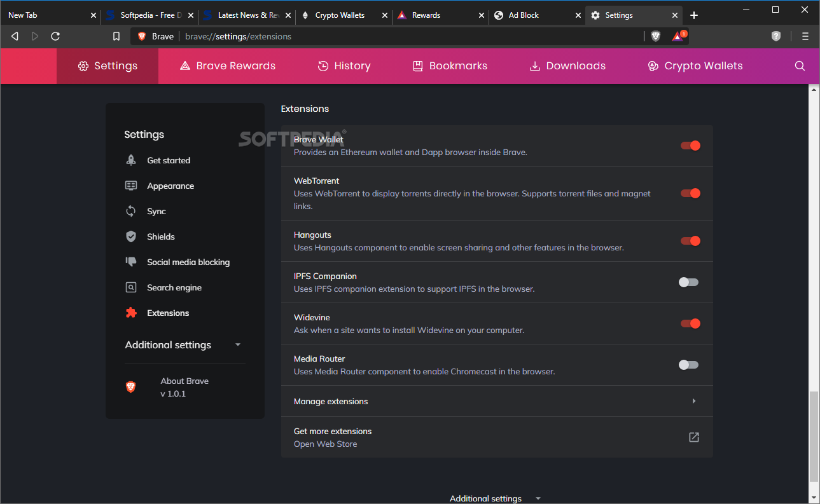820x504 pixels.
Task: Click the scrollbar down arrow
Action: (814, 498)
